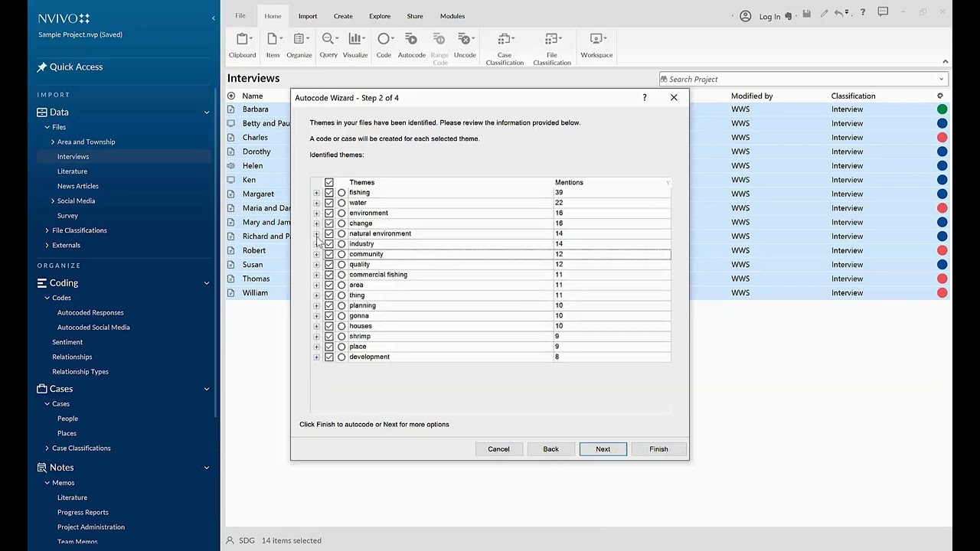Viewport: 980px width, 551px height.
Task: Open the Workspace ribbon tool
Action: (596, 45)
